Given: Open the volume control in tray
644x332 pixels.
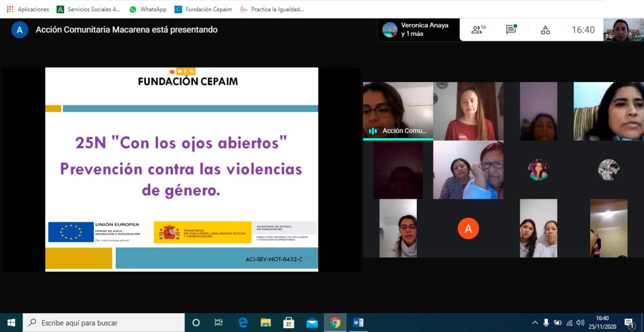Looking at the screenshot, I should pyautogui.click(x=580, y=322).
